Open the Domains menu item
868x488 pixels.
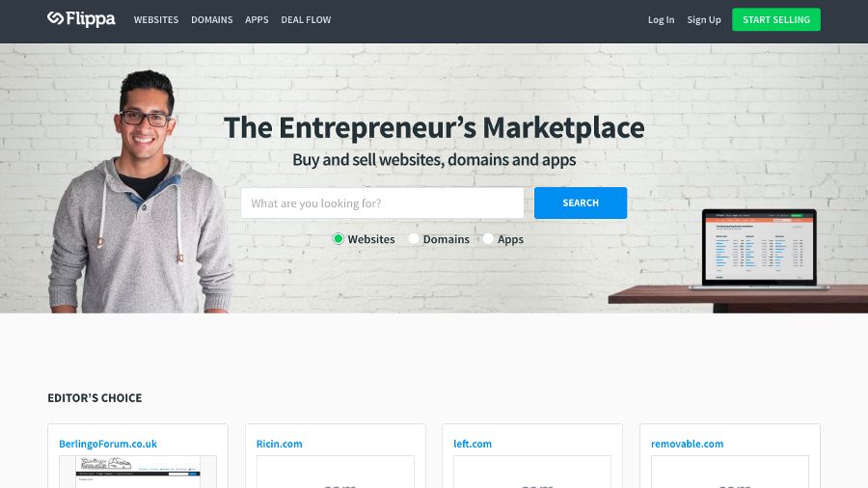[x=212, y=20]
